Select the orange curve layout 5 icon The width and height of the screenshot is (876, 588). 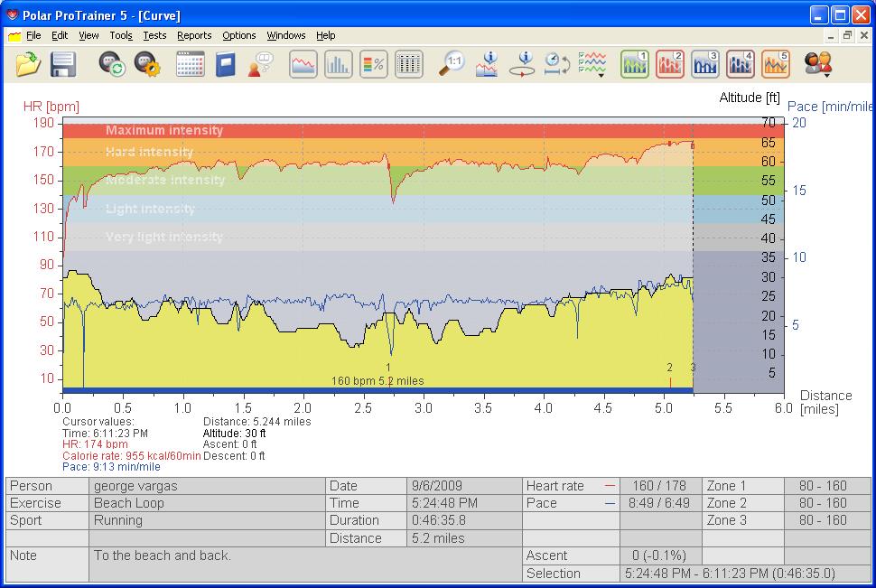pyautogui.click(x=776, y=64)
